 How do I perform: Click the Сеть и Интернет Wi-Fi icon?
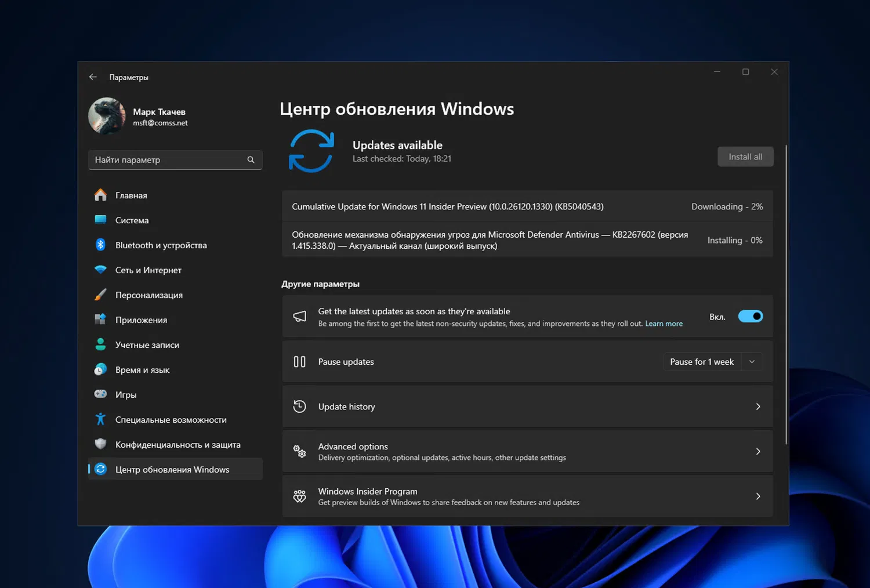100,270
